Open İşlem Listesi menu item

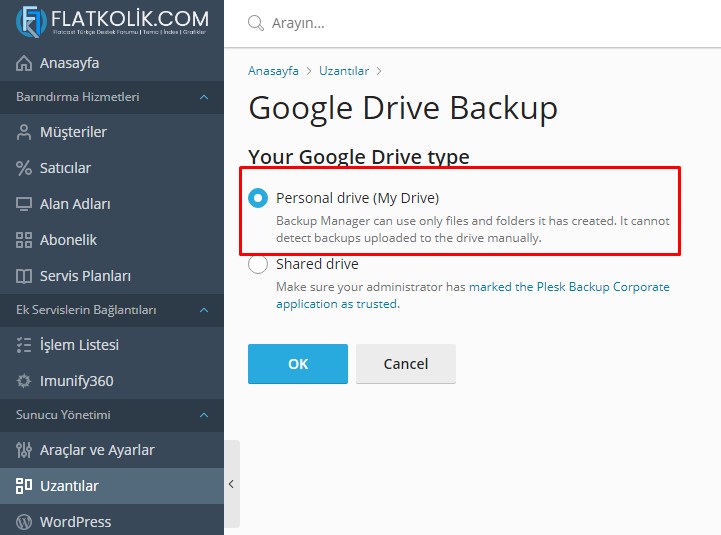tap(112, 345)
